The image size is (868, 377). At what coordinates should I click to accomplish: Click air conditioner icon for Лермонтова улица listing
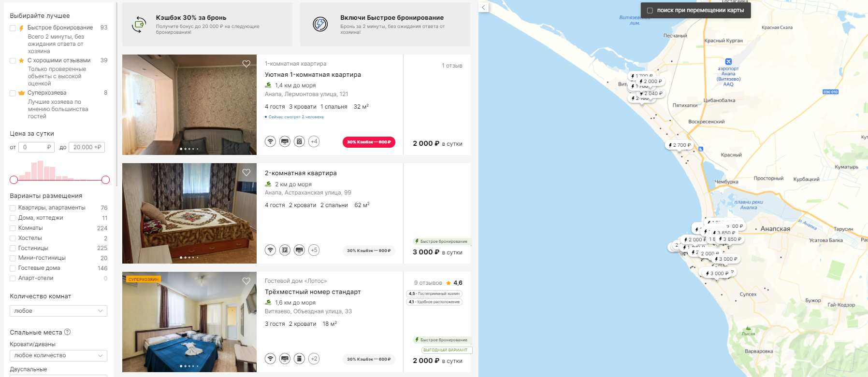[x=285, y=141]
